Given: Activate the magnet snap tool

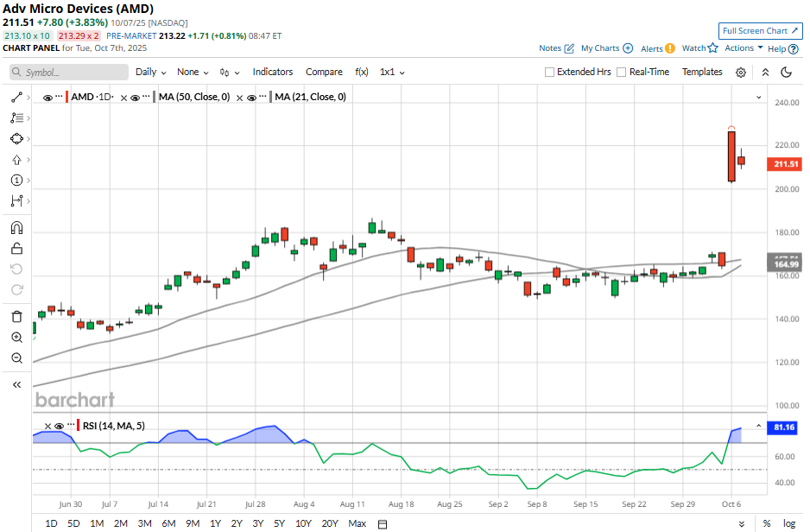Looking at the screenshot, I should (x=16, y=229).
